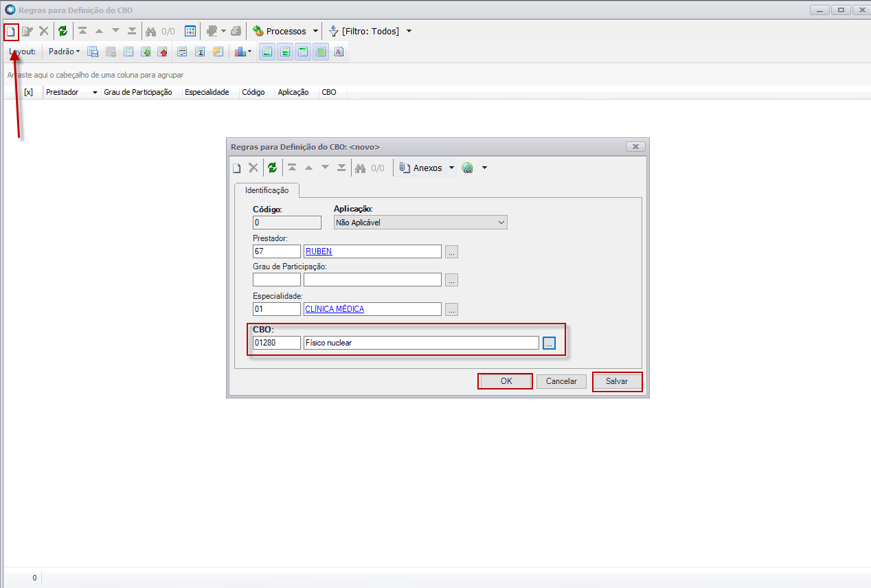This screenshot has width=871, height=588.
Task: Click the Grau de Participação lookup ellipsis button
Action: [451, 280]
